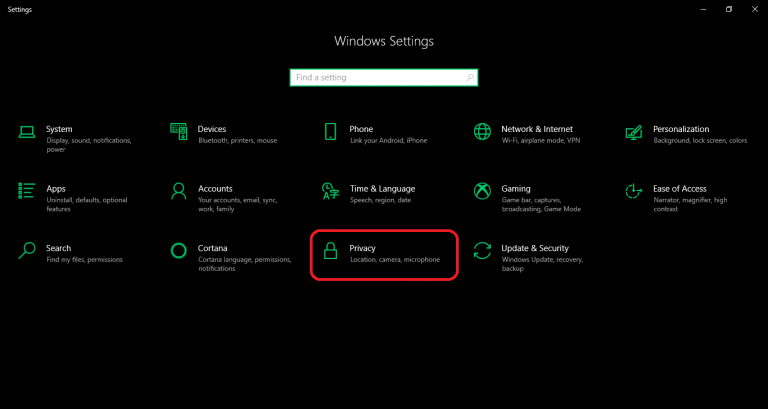
Task: Open the Privacy settings label
Action: click(362, 248)
